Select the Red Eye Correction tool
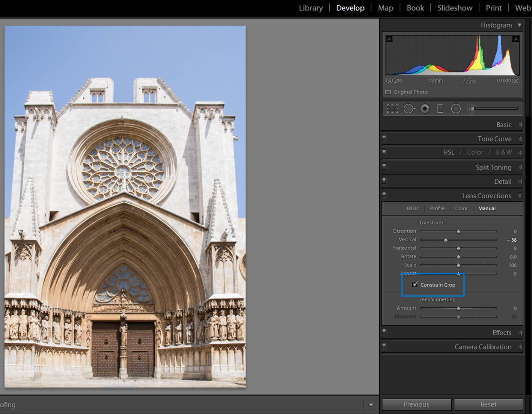This screenshot has width=532, height=414. point(425,109)
